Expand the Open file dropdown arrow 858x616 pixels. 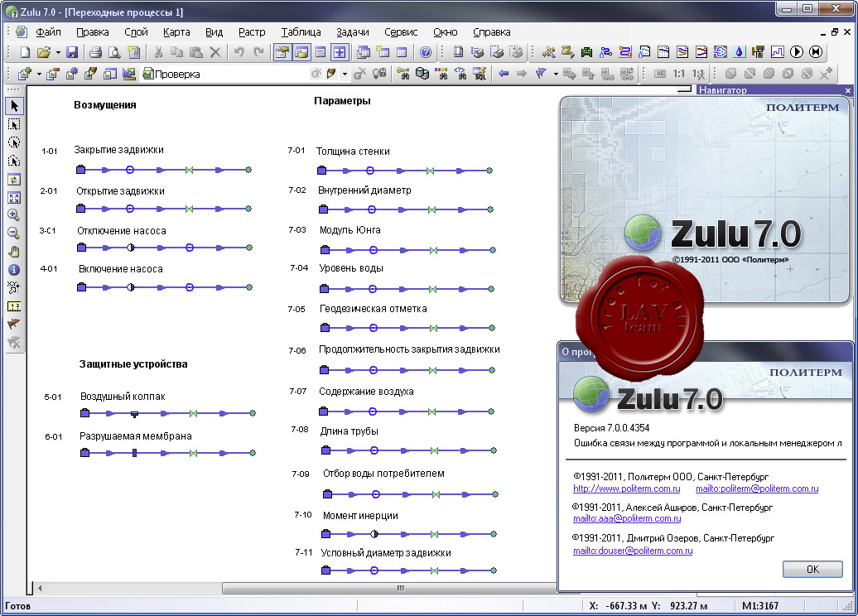[57, 52]
